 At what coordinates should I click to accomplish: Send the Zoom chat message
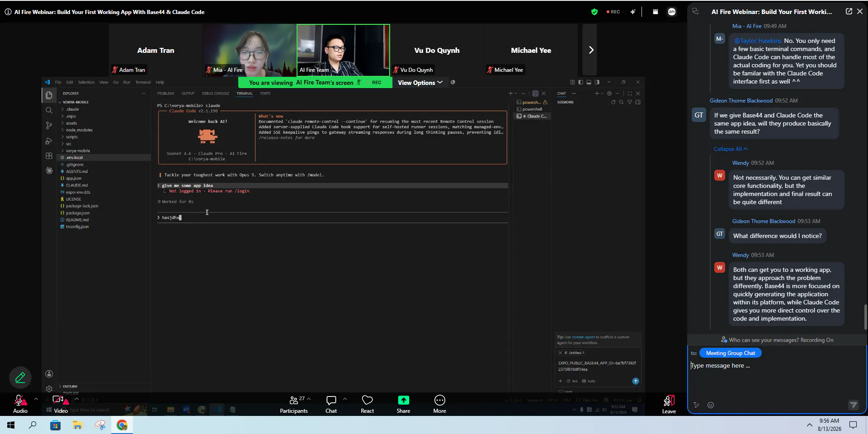click(853, 405)
